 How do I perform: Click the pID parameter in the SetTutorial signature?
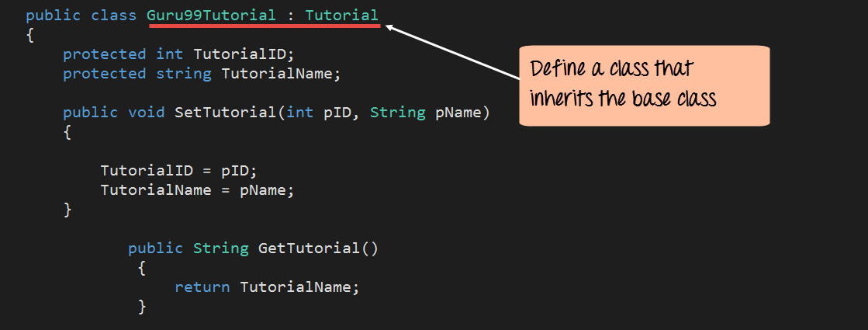[337, 113]
